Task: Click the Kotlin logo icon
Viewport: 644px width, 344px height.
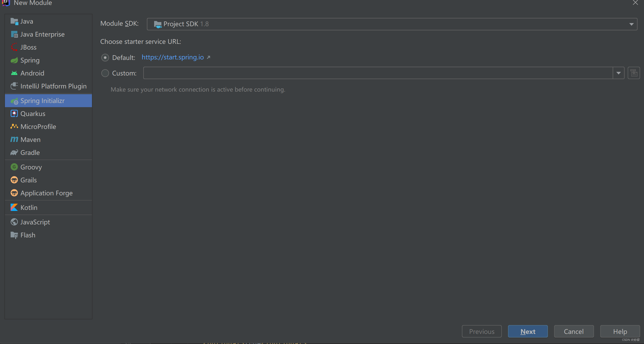Action: (14, 208)
